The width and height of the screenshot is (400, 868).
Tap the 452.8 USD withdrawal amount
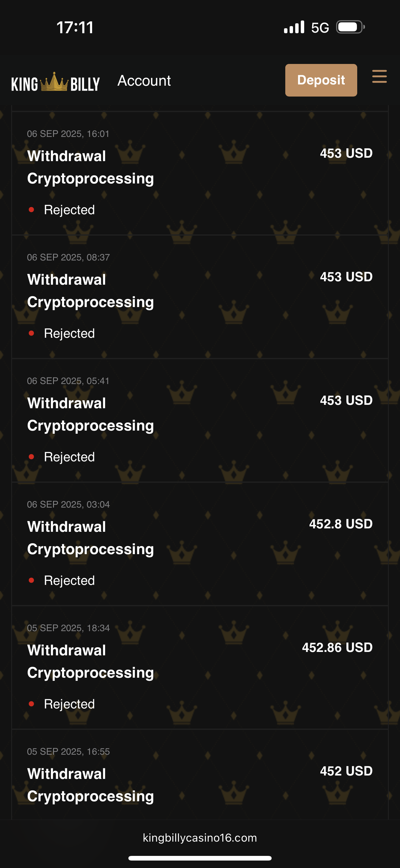point(340,524)
